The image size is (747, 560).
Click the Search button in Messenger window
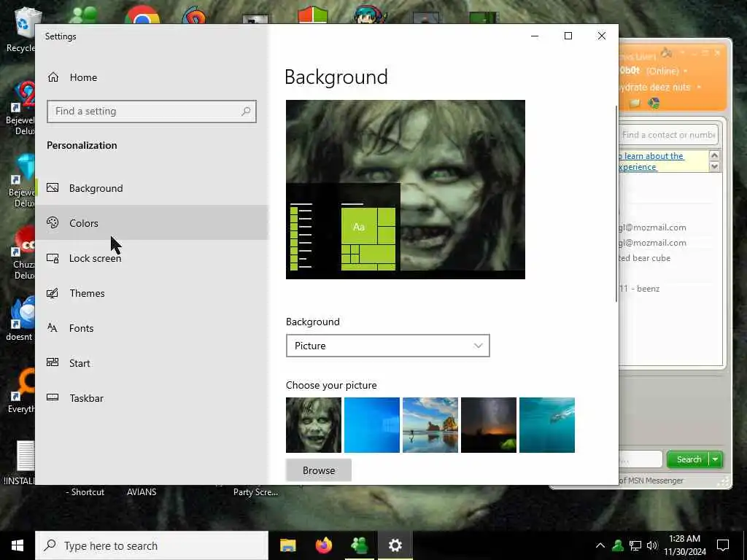pos(689,459)
